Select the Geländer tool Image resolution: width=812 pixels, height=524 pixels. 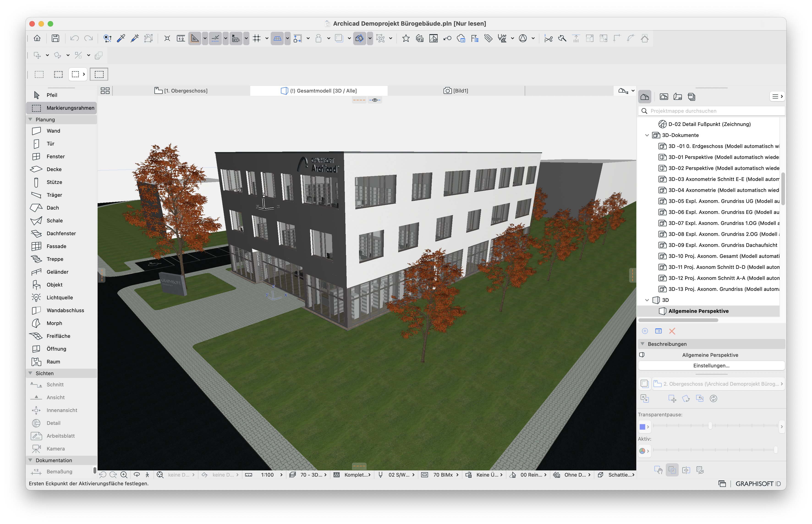coord(61,272)
